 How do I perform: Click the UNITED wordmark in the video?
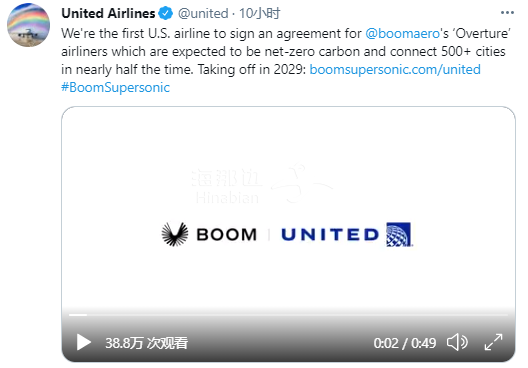point(330,235)
